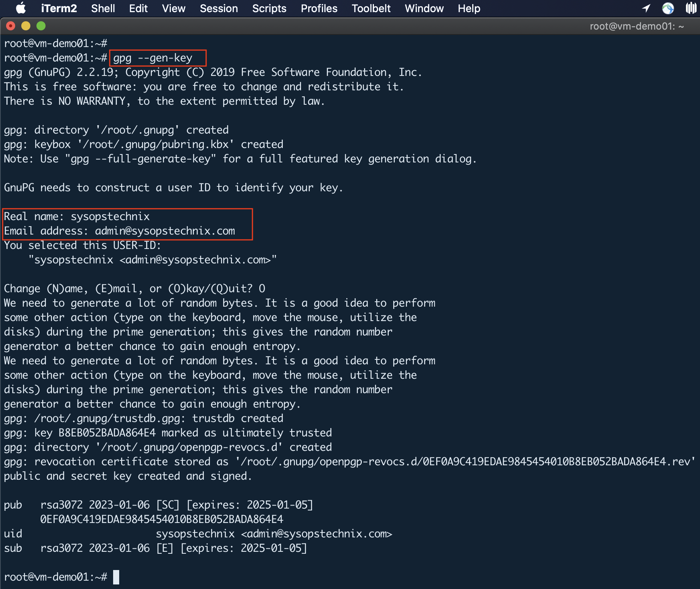Click 'key B8EB052BADA864E4 marked as ultimately trusted'
This screenshot has width=700, height=589.
point(168,433)
